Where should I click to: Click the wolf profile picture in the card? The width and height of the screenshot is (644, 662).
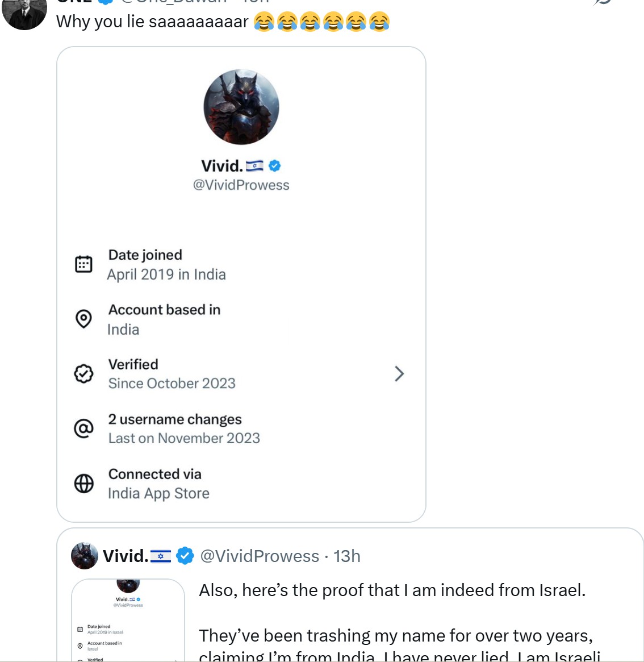tap(241, 107)
